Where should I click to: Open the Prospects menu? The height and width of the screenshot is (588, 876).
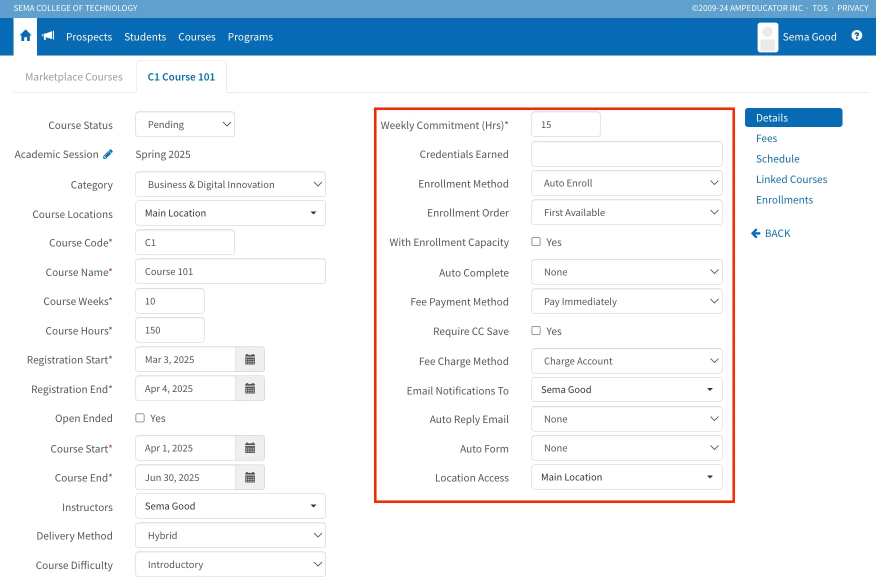tap(89, 37)
